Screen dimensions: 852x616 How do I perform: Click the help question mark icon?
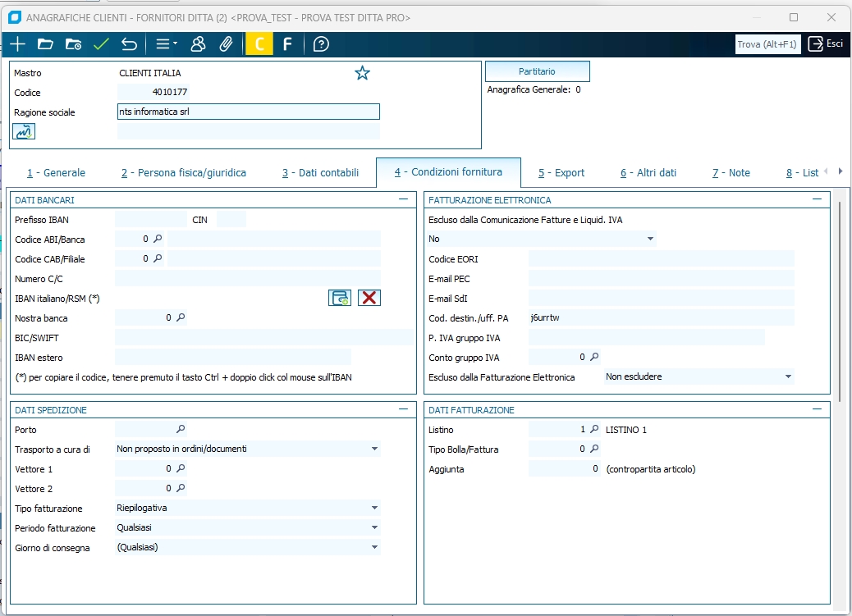click(321, 44)
